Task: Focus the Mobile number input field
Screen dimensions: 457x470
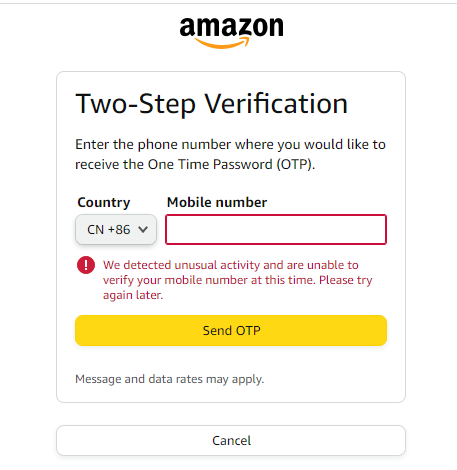Action: (x=276, y=229)
